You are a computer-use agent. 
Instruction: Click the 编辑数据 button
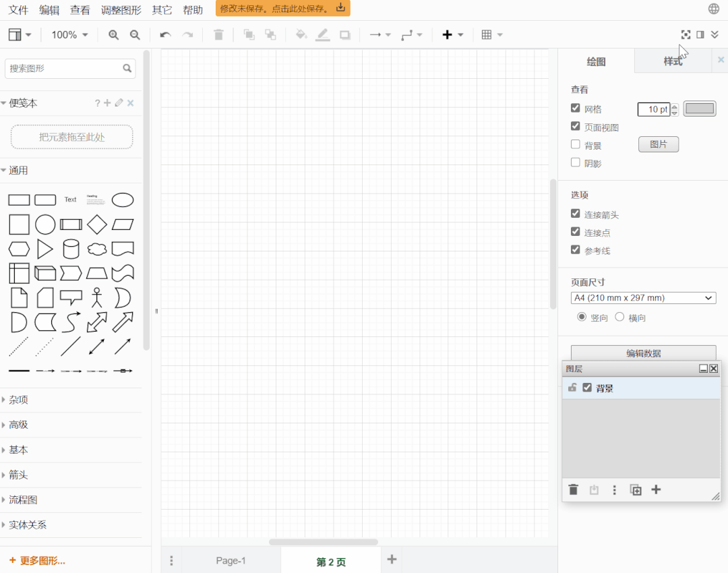(643, 353)
